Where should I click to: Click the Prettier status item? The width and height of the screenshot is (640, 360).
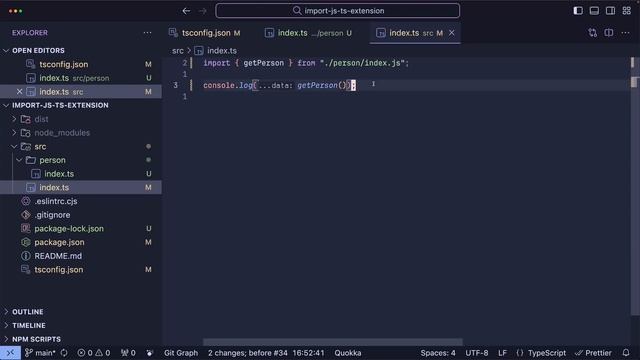click(593, 353)
